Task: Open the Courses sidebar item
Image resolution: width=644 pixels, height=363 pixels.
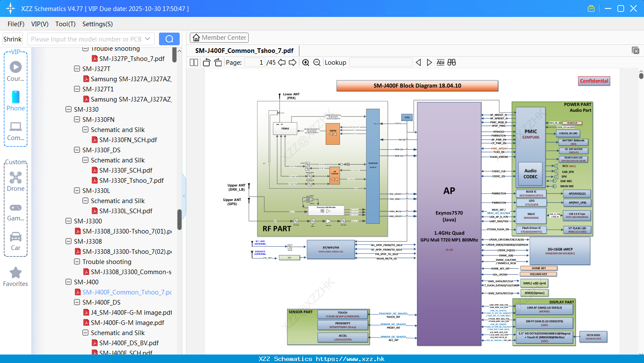Action: (16, 71)
